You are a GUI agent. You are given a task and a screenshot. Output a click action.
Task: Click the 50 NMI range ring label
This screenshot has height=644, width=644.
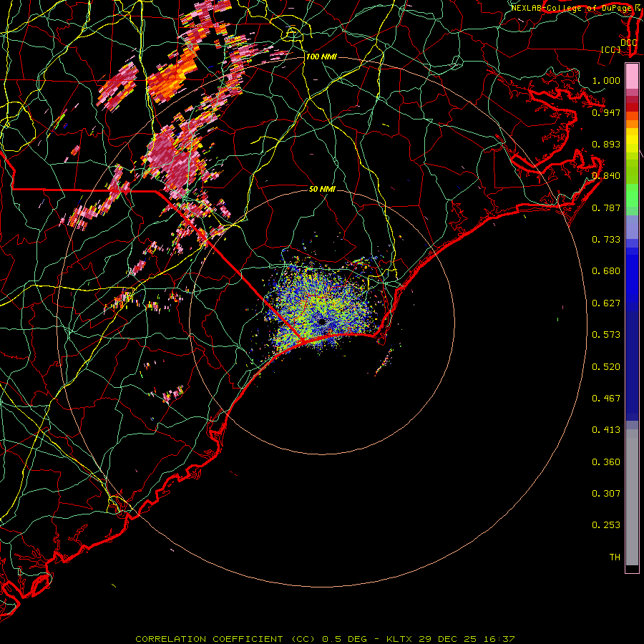[322, 189]
